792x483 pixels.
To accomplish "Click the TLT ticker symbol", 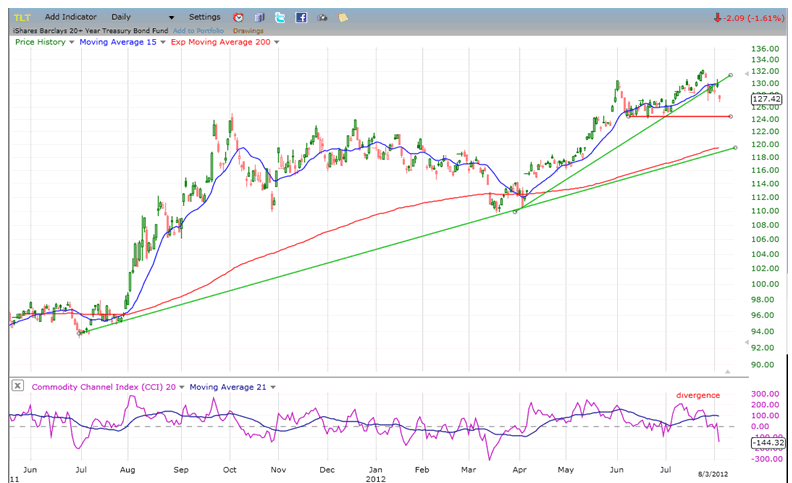I will click(21, 18).
